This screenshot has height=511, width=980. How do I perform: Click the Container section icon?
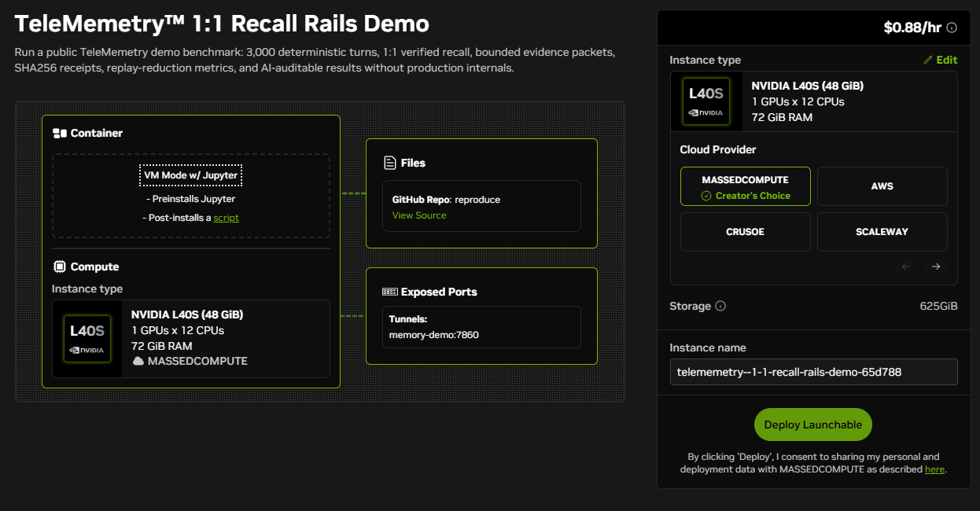[60, 133]
